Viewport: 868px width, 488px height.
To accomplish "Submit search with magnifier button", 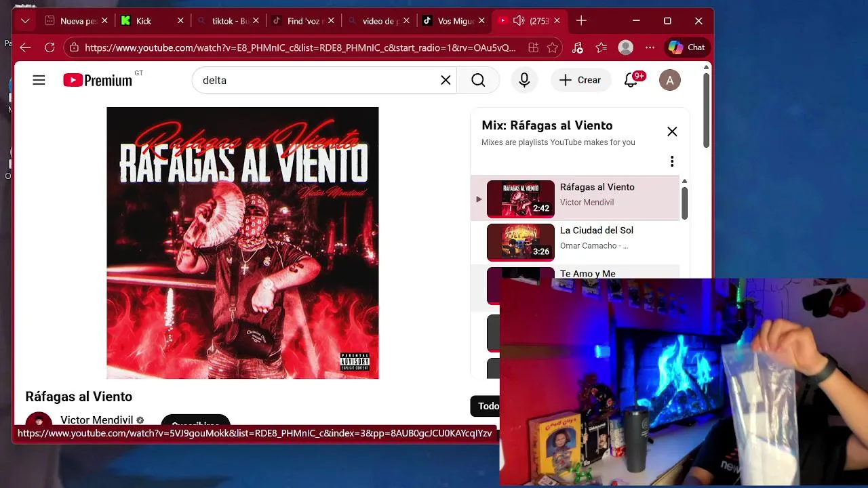I will click(x=478, y=80).
